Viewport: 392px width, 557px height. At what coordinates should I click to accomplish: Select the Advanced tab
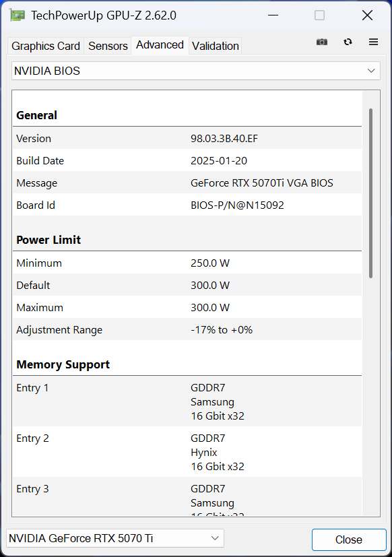160,45
